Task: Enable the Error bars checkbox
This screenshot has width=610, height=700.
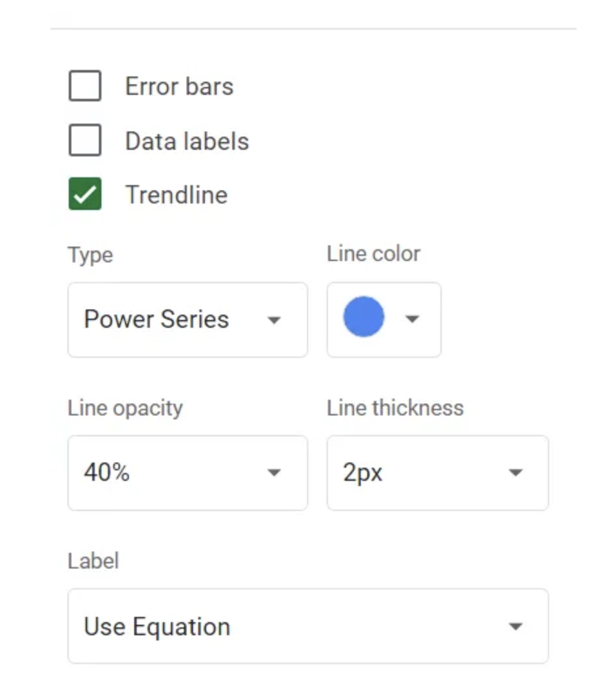Action: coord(85,86)
